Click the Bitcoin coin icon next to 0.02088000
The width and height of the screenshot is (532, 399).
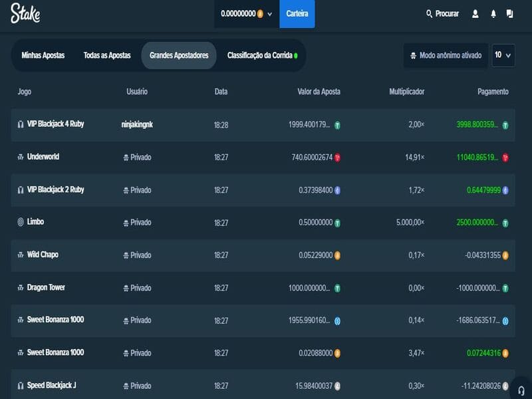click(337, 354)
